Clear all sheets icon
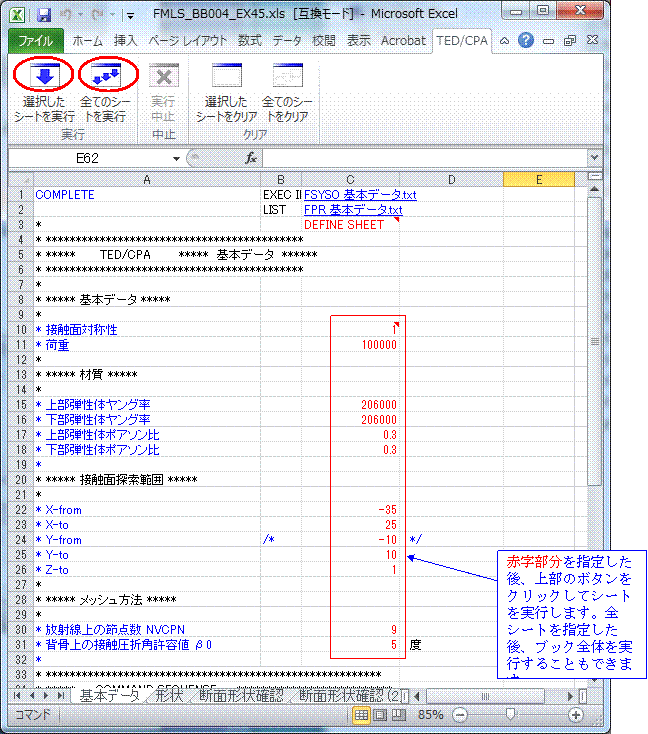The height and width of the screenshot is (734, 648). (287, 75)
